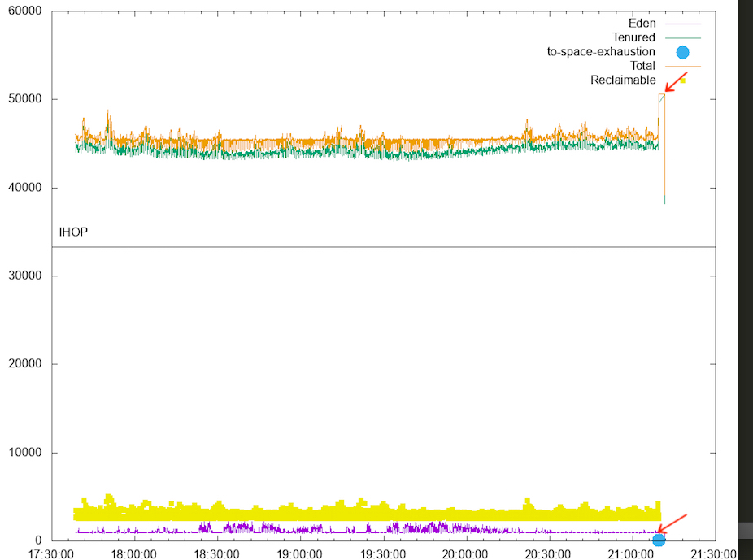Click the 10000 y-axis label
This screenshot has height=560, width=753.
tap(25, 452)
